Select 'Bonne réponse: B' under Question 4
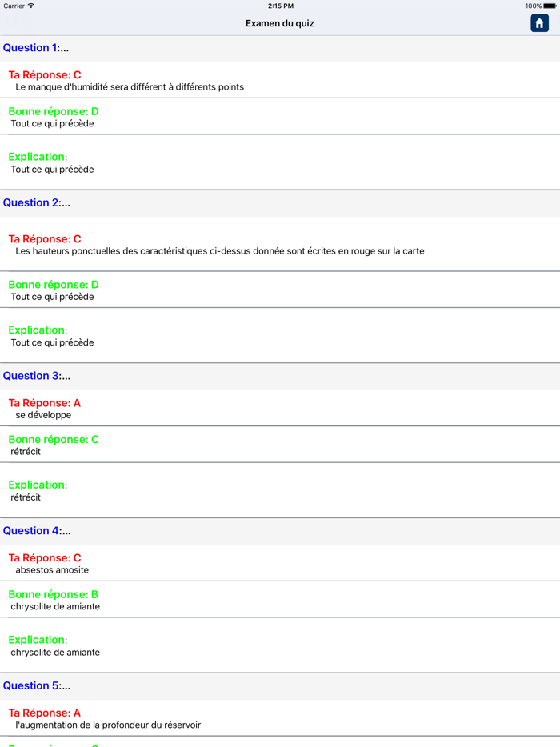 (54, 594)
